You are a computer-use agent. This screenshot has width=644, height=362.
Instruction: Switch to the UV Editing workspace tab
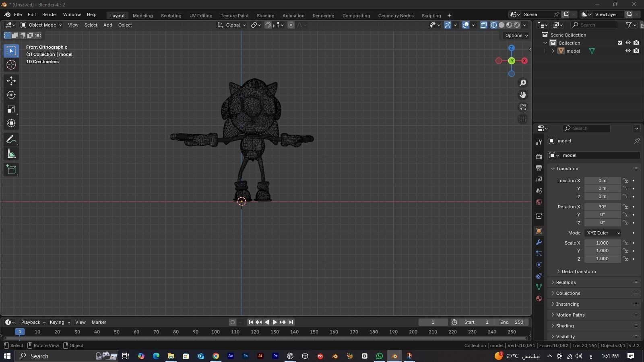pos(201,16)
